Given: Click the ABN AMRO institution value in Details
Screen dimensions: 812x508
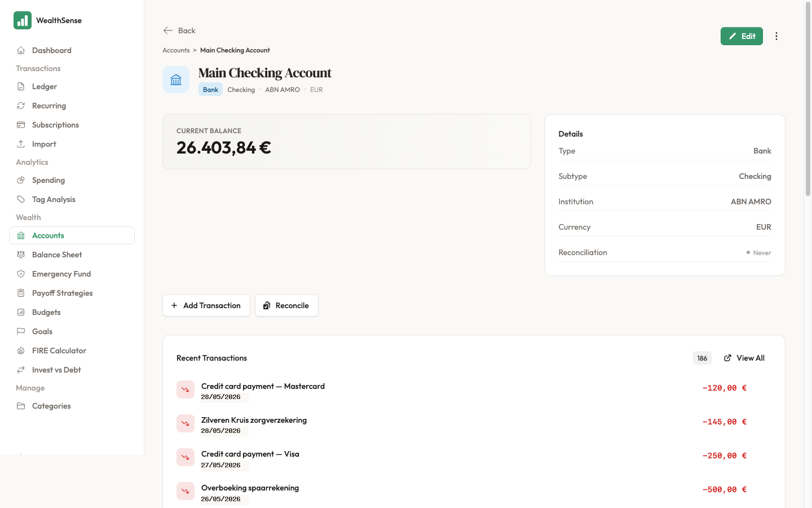Looking at the screenshot, I should pos(751,202).
